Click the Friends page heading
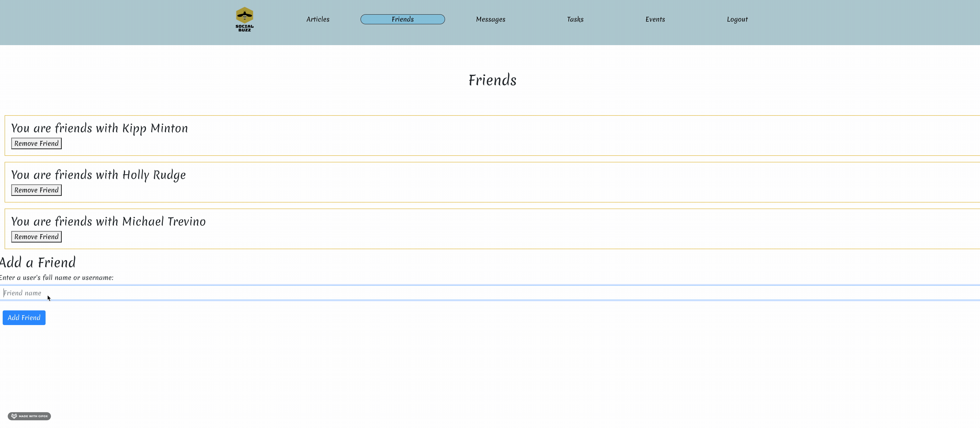The width and height of the screenshot is (980, 428). pos(492,80)
